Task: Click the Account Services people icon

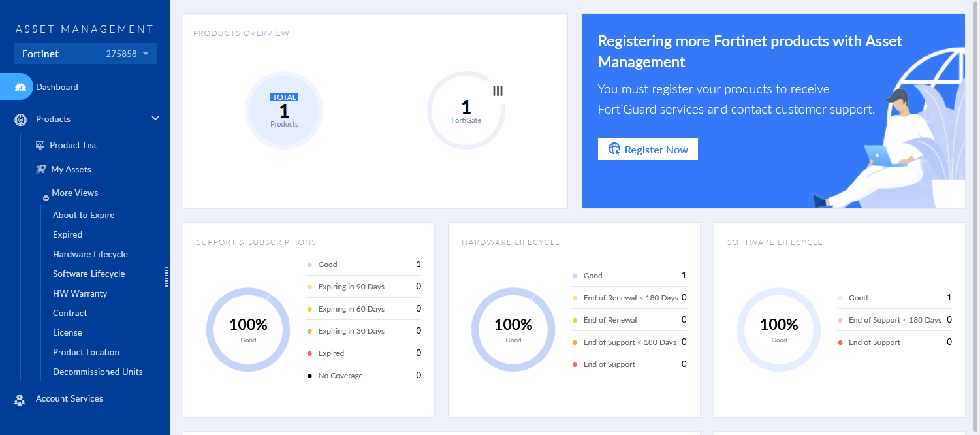Action: (x=20, y=400)
